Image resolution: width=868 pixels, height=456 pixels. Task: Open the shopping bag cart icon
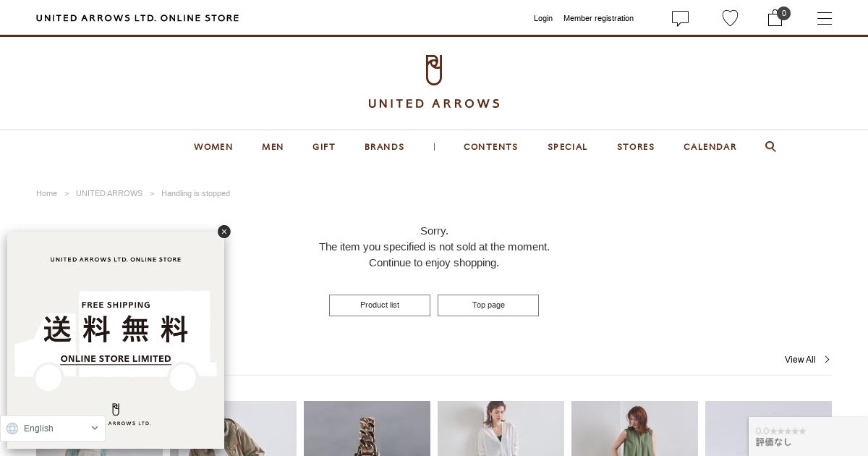(775, 18)
